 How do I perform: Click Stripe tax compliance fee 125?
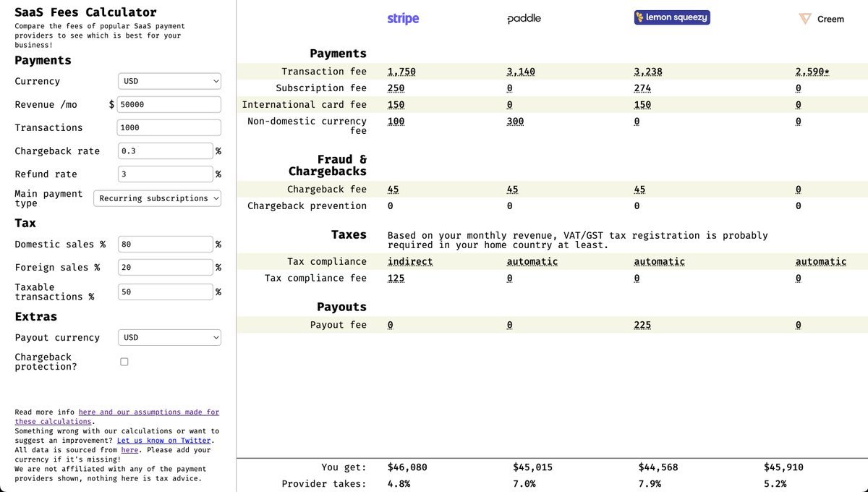tap(396, 279)
